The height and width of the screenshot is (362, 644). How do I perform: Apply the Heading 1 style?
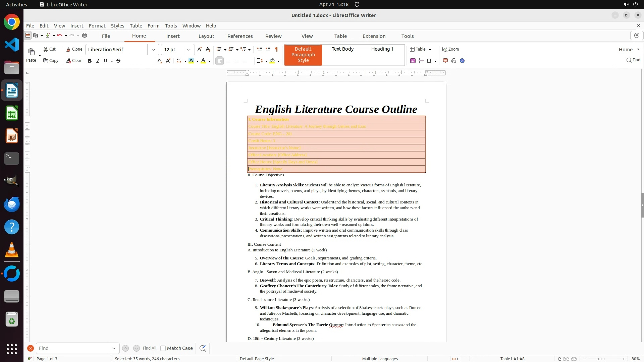click(x=382, y=49)
